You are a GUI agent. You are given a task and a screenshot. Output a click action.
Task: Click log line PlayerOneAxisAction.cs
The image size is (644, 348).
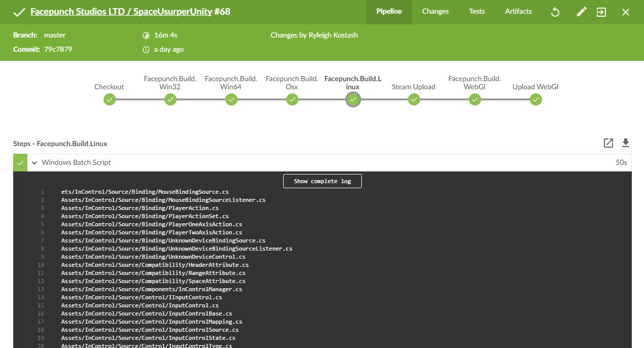(152, 224)
